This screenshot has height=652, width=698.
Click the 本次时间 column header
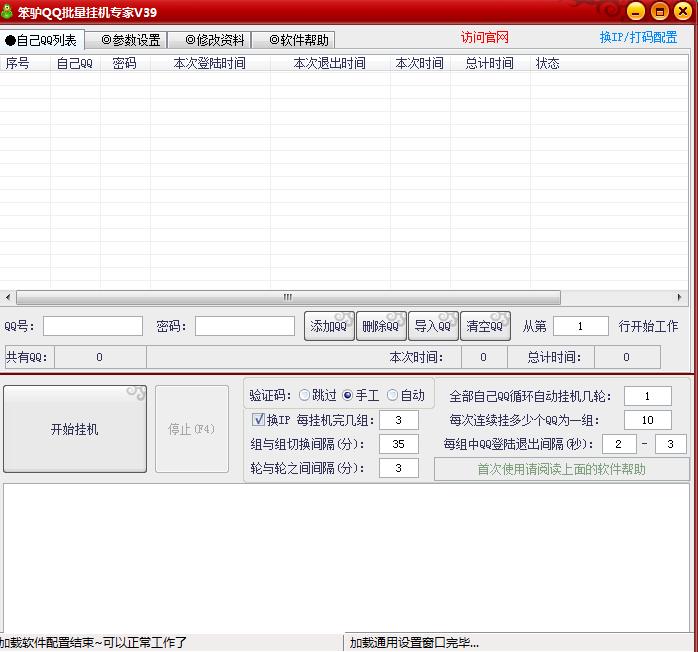point(420,63)
